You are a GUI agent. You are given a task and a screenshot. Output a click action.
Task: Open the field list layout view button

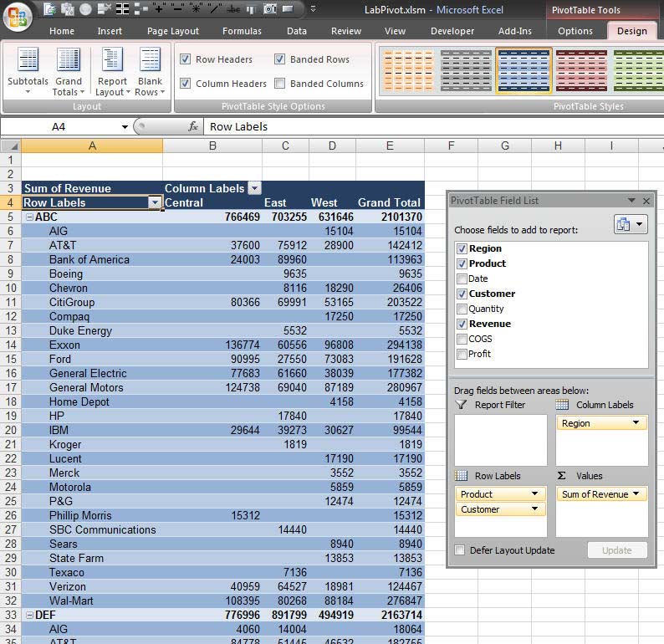(630, 224)
